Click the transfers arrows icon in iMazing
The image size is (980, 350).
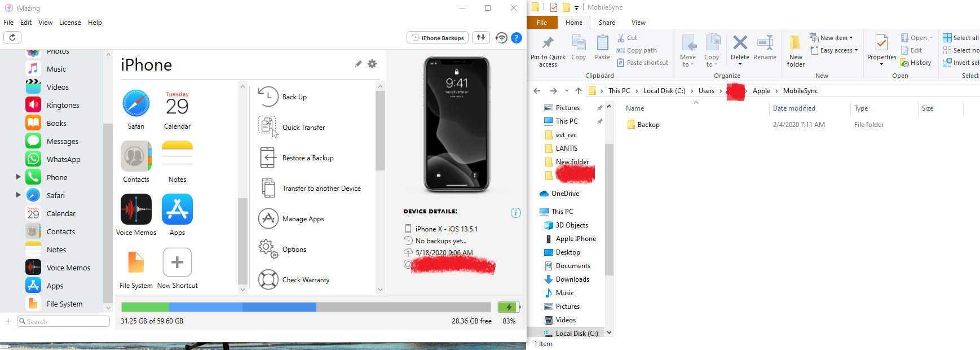[x=481, y=37]
